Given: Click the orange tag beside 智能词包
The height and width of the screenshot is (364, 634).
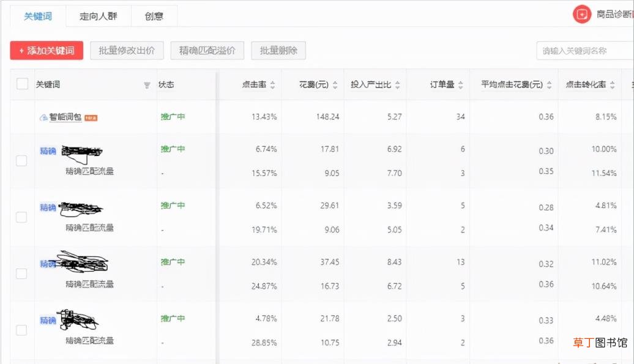Looking at the screenshot, I should click(91, 118).
